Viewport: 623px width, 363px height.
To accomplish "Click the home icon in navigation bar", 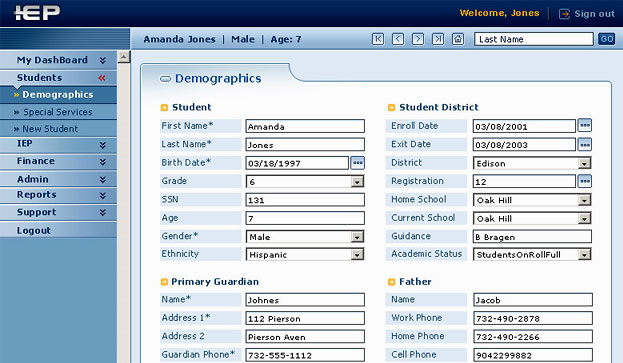I will click(458, 39).
